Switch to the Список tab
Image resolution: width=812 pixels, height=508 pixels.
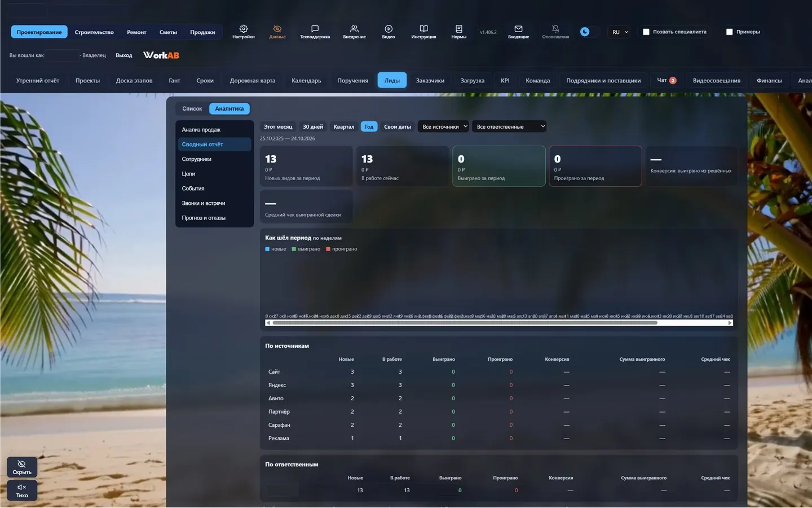pyautogui.click(x=192, y=108)
